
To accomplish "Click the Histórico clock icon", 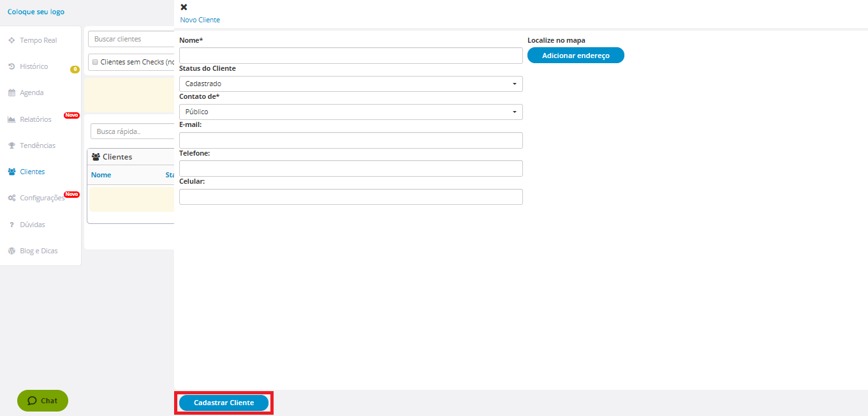I will tap(11, 66).
